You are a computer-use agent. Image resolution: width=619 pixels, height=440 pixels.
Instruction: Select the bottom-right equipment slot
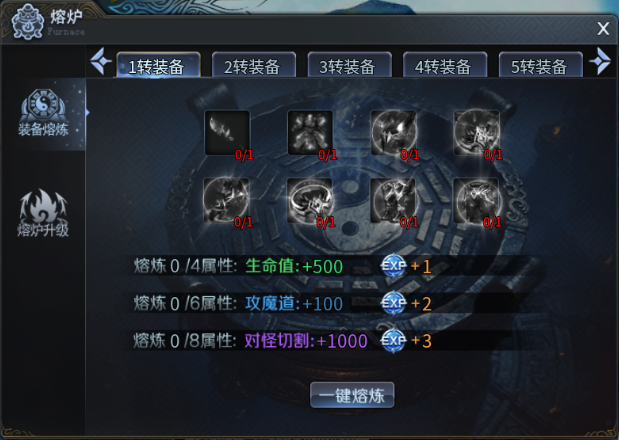(477, 200)
